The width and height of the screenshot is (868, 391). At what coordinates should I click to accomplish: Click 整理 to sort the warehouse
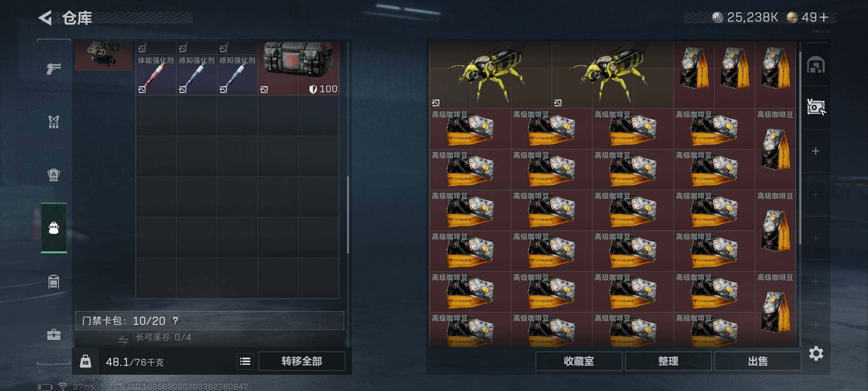(668, 361)
